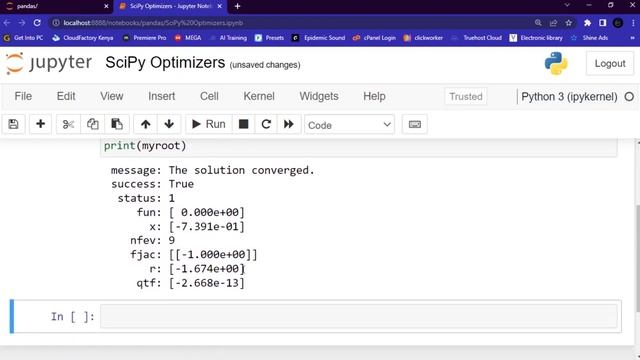This screenshot has width=640, height=360.
Task: Click the share page icon
Action: 553,23
